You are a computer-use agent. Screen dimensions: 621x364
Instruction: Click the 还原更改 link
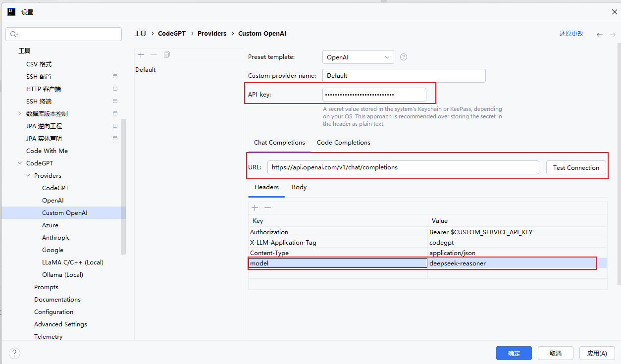point(571,34)
